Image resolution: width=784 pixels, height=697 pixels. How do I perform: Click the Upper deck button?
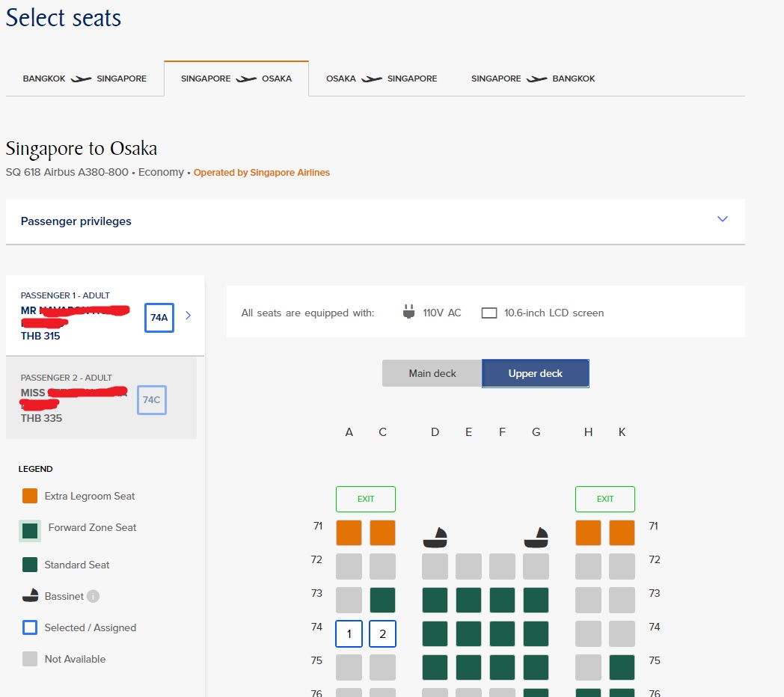(x=536, y=373)
